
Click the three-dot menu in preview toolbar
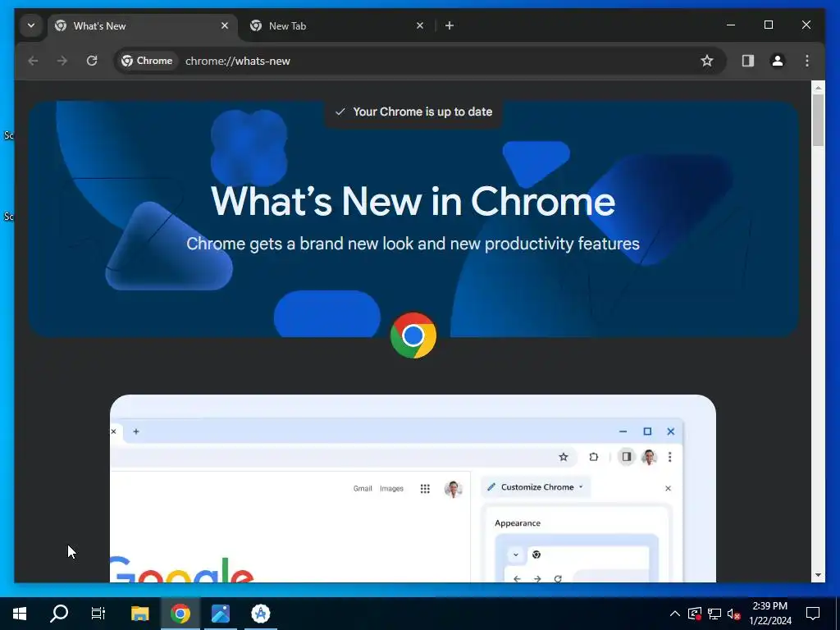click(669, 457)
